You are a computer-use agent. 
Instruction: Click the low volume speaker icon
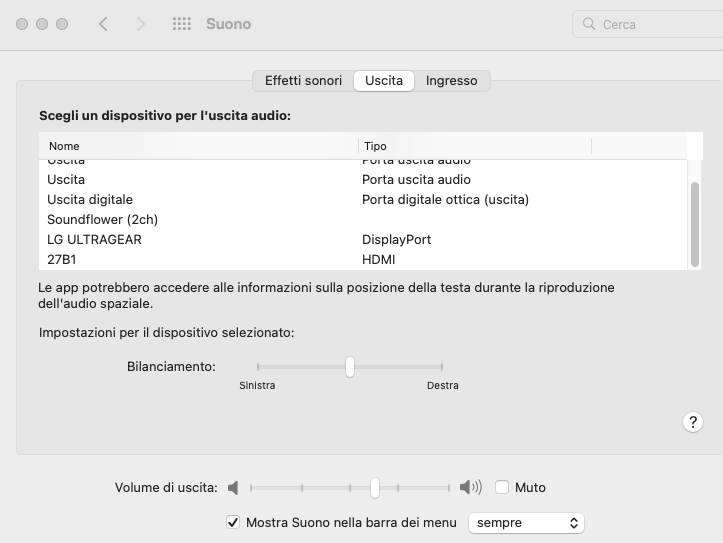pyautogui.click(x=233, y=487)
